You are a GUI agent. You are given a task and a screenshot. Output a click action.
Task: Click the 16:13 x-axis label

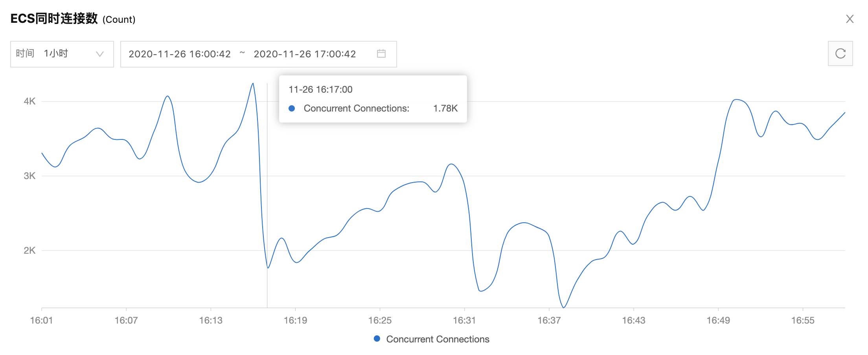(x=211, y=320)
